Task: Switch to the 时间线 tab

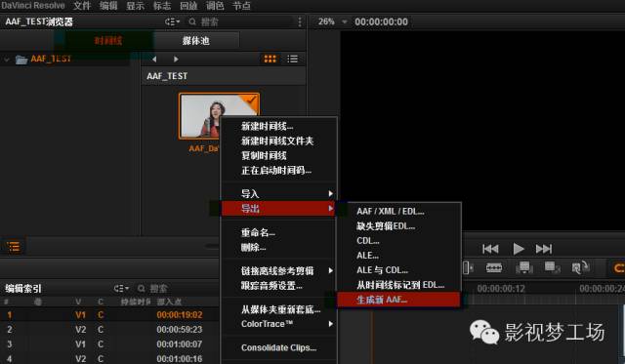Action: 108,40
